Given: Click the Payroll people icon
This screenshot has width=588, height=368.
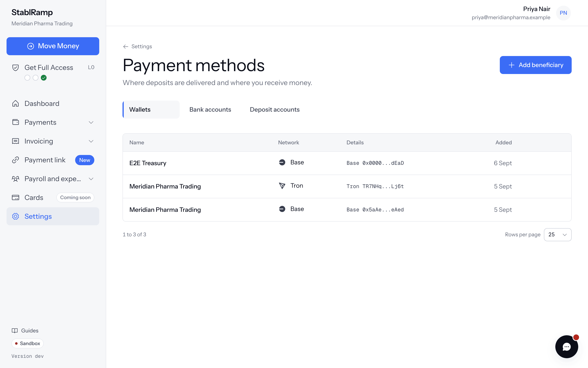Looking at the screenshot, I should pyautogui.click(x=16, y=179).
